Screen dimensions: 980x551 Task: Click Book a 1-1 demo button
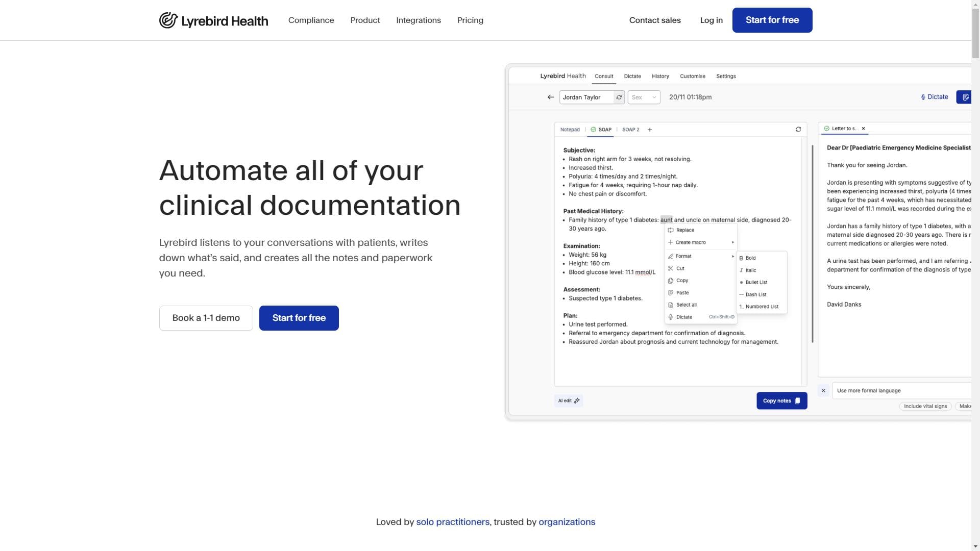(x=206, y=318)
